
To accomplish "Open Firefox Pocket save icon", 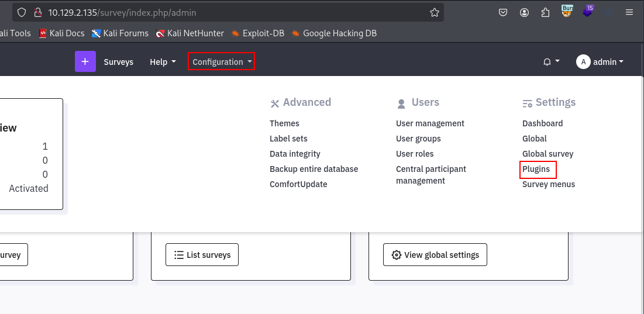I will pos(502,13).
